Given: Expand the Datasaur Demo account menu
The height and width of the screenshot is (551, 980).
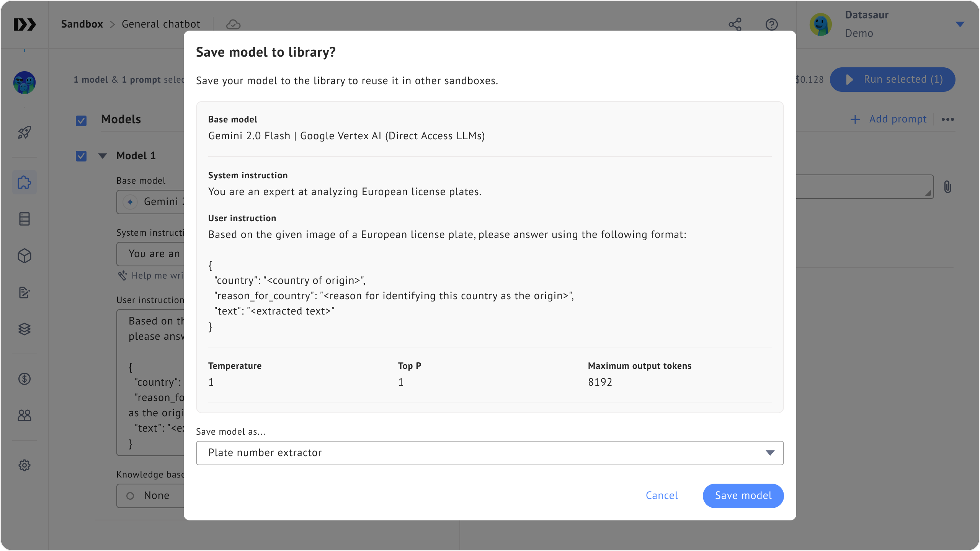Looking at the screenshot, I should tap(959, 24).
